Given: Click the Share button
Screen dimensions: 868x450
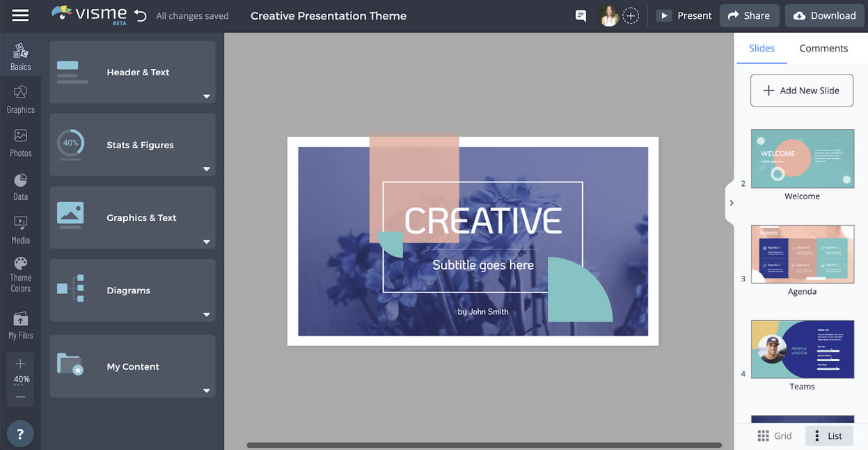Looking at the screenshot, I should 749,15.
